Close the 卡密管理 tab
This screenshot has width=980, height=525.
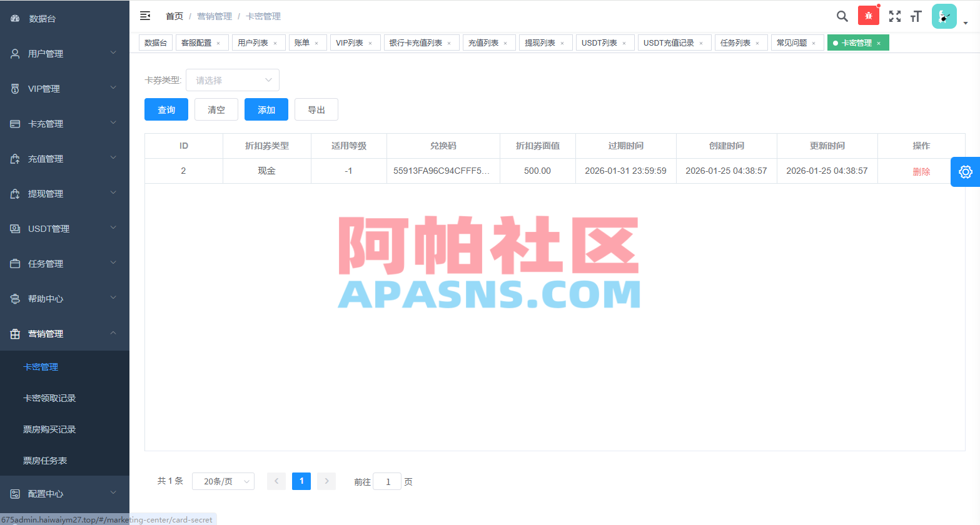[879, 43]
